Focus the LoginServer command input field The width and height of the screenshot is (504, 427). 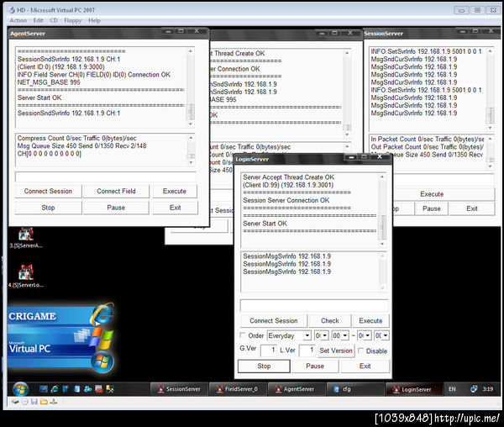314,305
